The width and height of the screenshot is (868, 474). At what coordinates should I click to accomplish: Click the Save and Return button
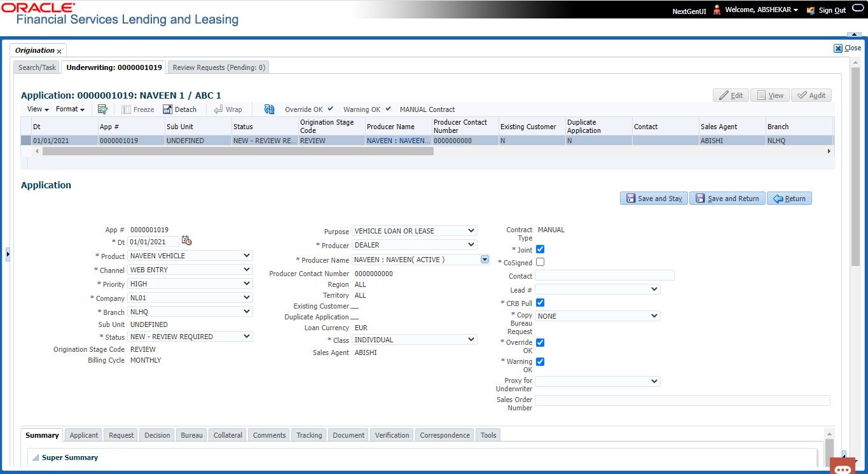(727, 199)
